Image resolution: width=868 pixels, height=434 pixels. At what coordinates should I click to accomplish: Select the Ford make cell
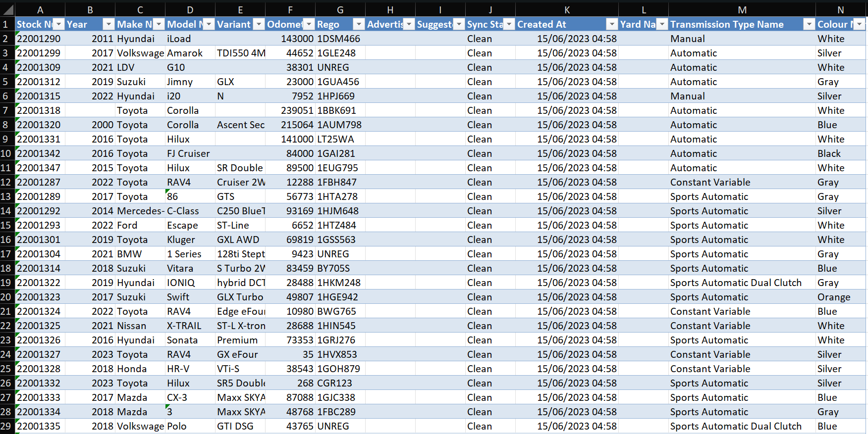click(x=140, y=225)
